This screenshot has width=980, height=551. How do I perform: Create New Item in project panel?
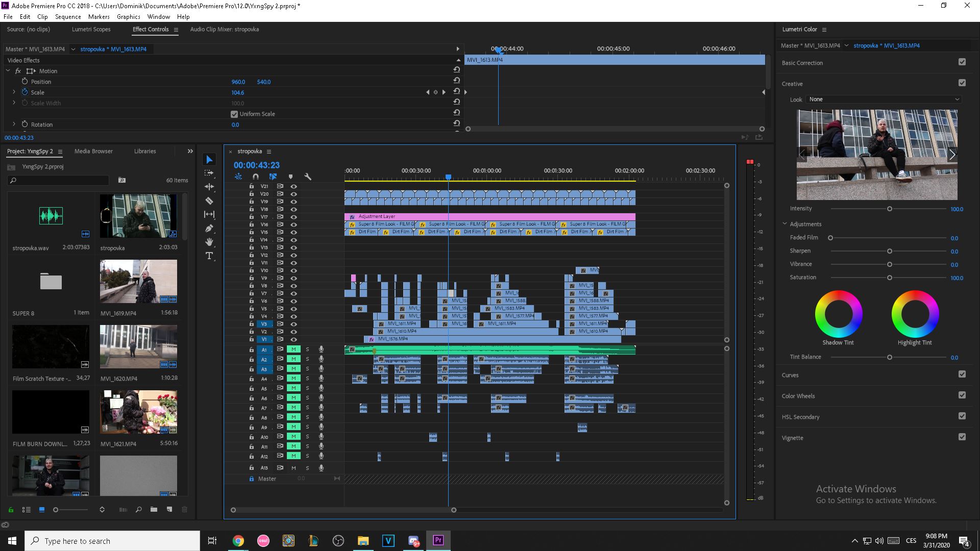pos(169,510)
